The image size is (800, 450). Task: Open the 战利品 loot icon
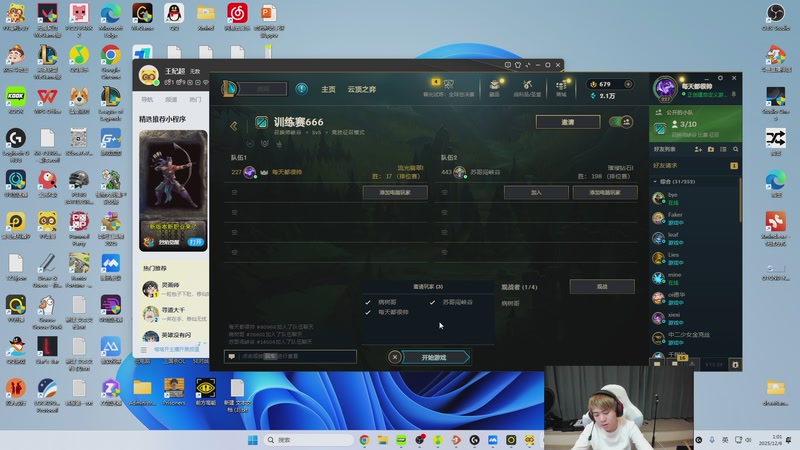click(x=527, y=87)
